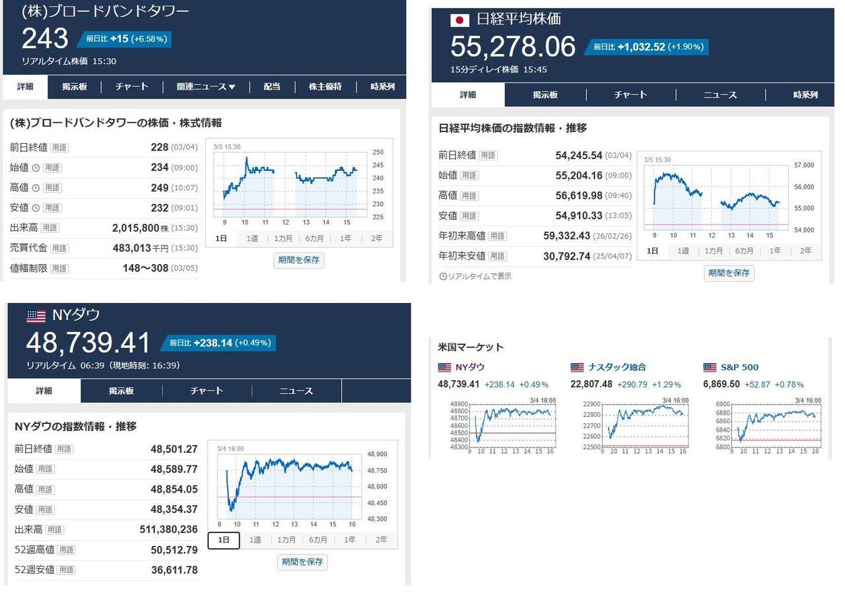Screen dimensions: 845x616
Task: Click the 用語 badge next to 出来高 for ブロードバンドタワー
Action: click(x=50, y=228)
